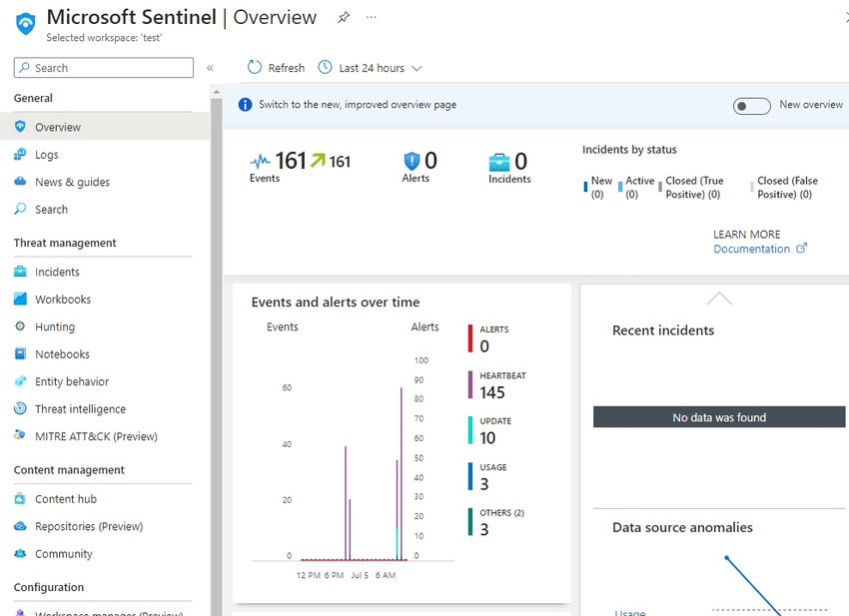The height and width of the screenshot is (616, 849).
Task: Collapse the Recent incidents panel chevron
Action: click(719, 297)
